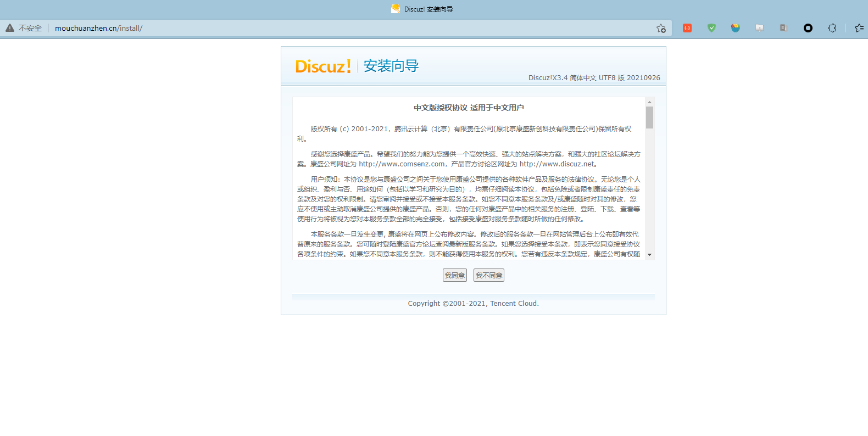Click the not-secure warning triangle icon

(10, 28)
